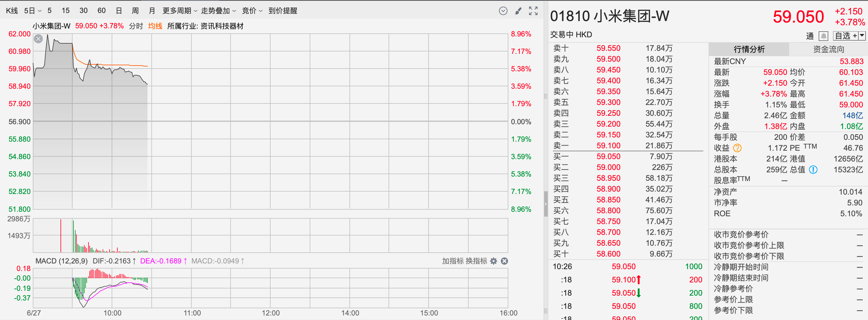Add stock to watchlist via 自选 +

click(x=845, y=36)
